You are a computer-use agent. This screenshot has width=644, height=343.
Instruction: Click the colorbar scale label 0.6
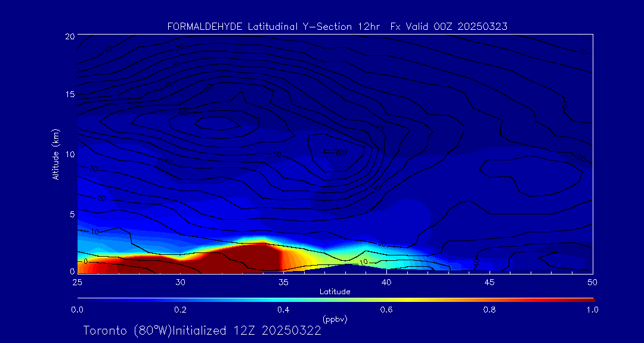coord(386,310)
